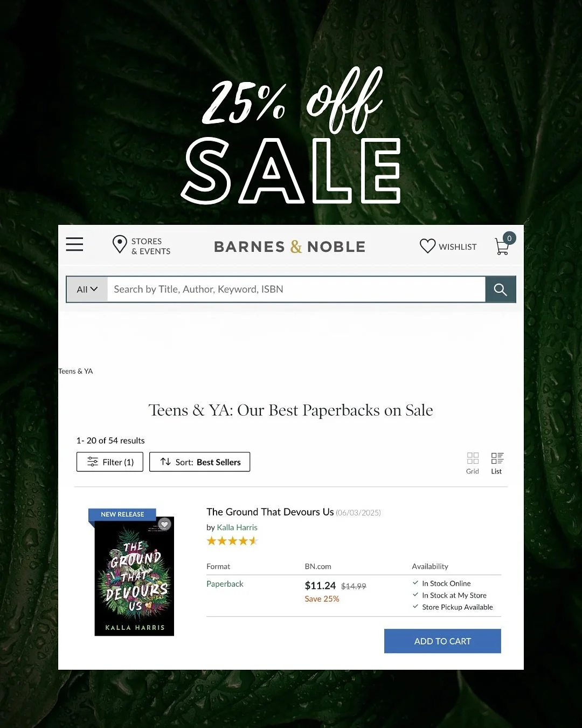Viewport: 582px width, 728px height.
Task: Open the Wishlist heart icon
Action: pos(427,246)
